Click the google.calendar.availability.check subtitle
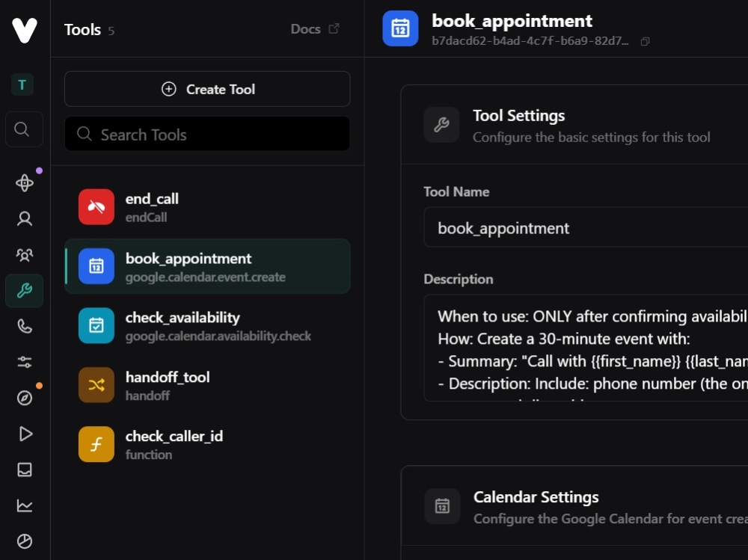 218,336
